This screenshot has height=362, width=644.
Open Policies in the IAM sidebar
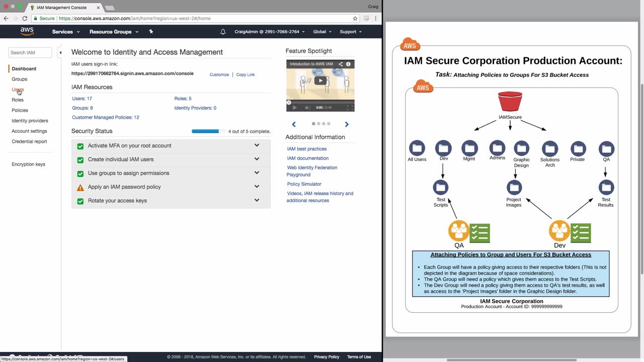(20, 110)
